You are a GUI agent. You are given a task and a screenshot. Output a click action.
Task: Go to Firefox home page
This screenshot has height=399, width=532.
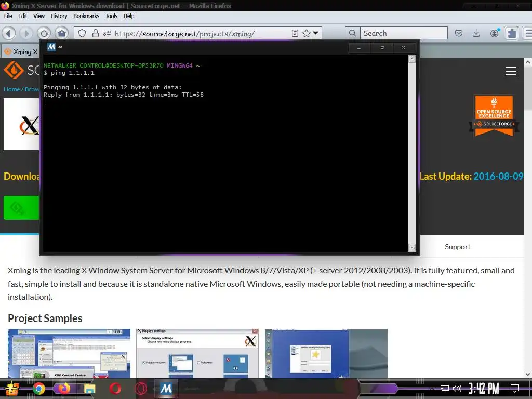click(61, 33)
